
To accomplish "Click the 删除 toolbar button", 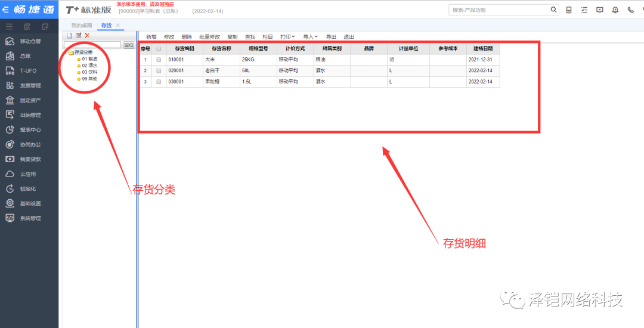I will (x=187, y=36).
